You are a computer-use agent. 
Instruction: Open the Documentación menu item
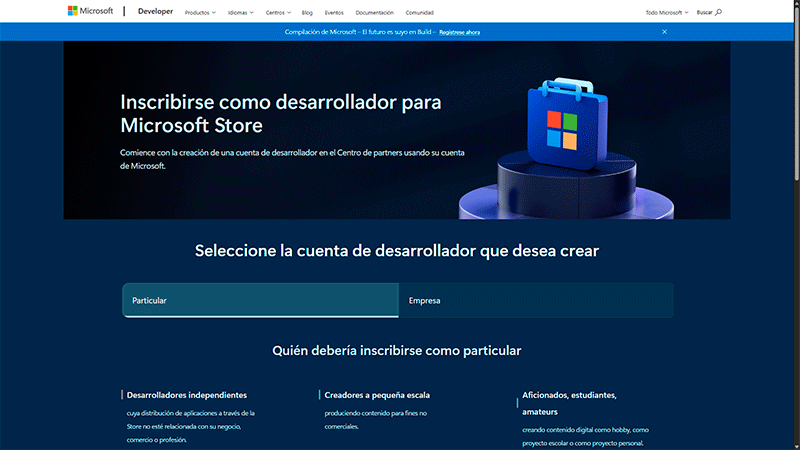tap(374, 12)
